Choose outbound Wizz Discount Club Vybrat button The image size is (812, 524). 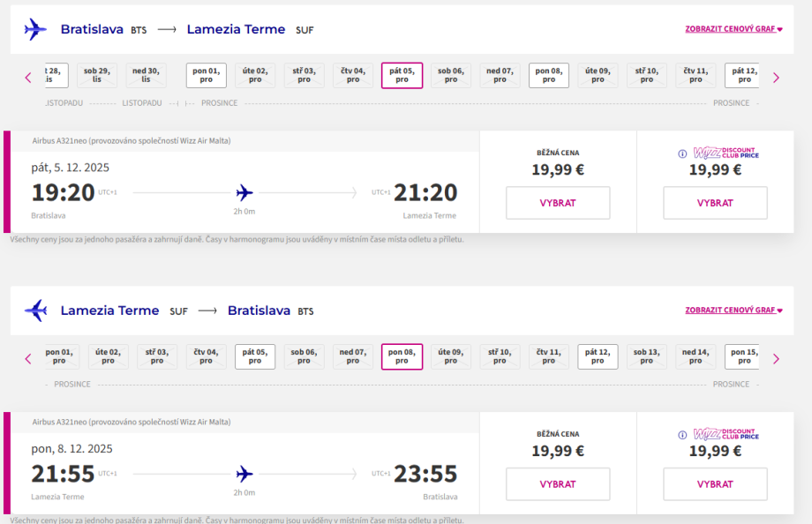(715, 203)
